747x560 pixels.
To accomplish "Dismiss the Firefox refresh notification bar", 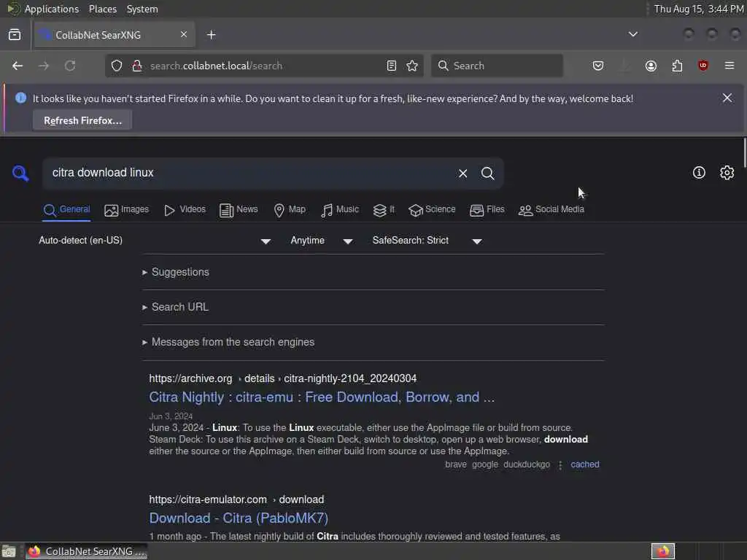I will (727, 98).
